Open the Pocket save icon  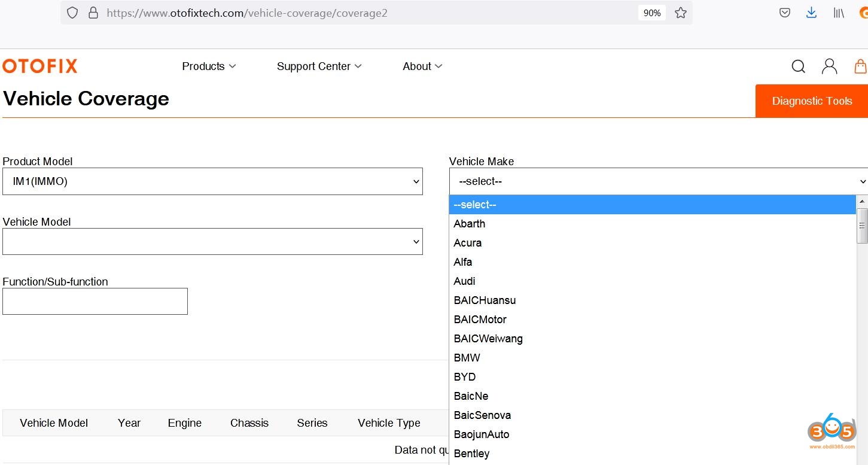pos(785,13)
